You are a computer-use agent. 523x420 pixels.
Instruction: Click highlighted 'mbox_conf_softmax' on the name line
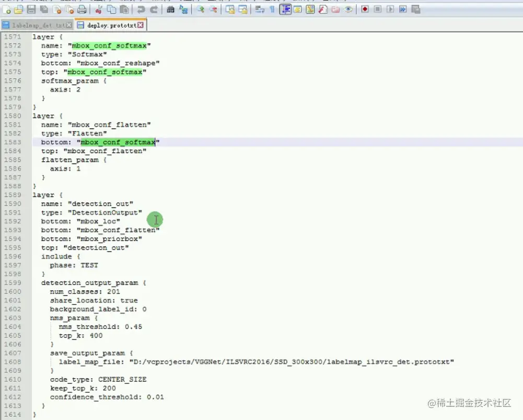pyautogui.click(x=109, y=45)
